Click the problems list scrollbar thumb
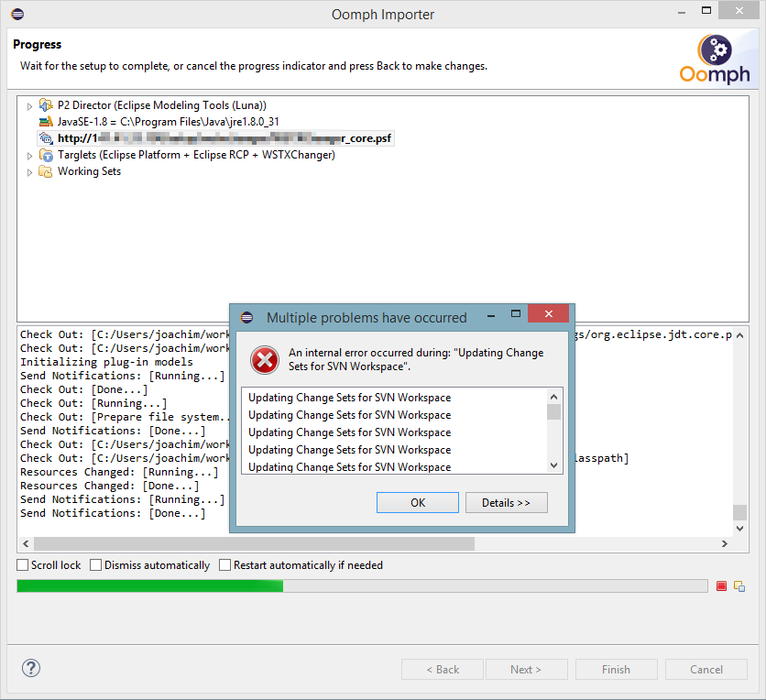Image resolution: width=766 pixels, height=700 pixels. coord(553,411)
